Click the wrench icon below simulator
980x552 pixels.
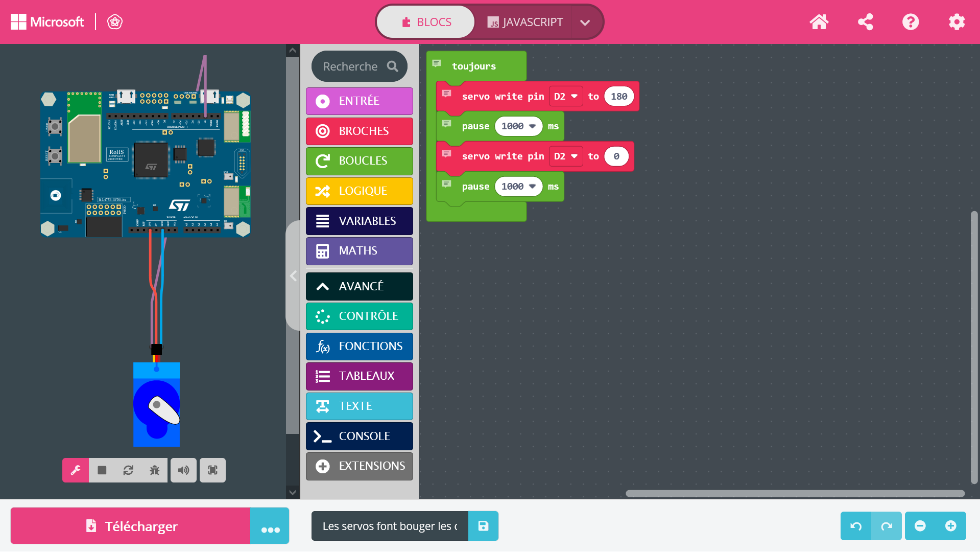click(76, 470)
